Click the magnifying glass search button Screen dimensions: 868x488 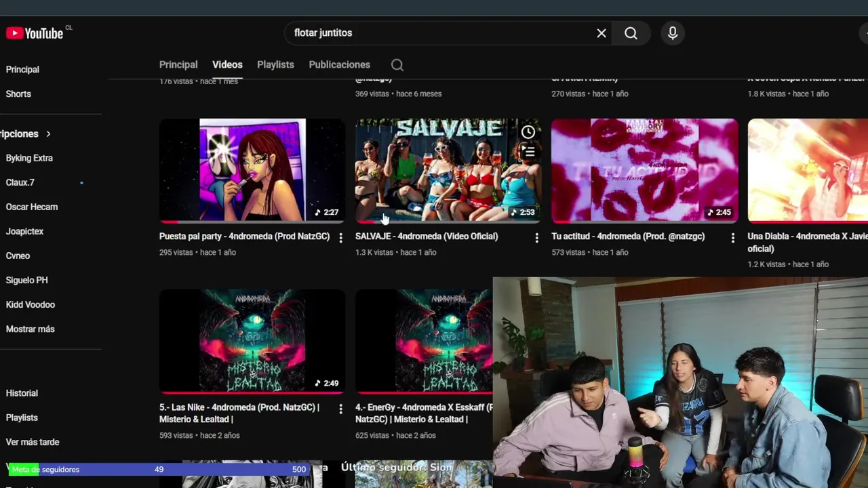tap(631, 33)
